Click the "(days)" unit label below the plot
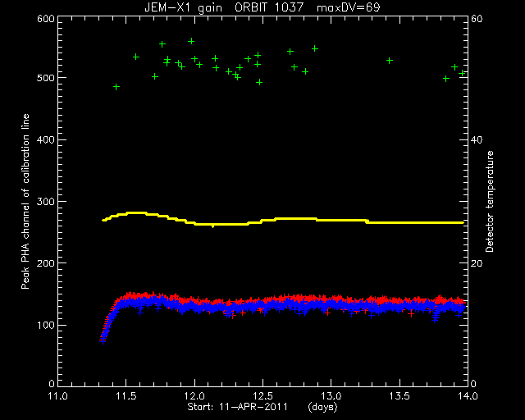Image resolution: width=525 pixels, height=420 pixels. 322,407
